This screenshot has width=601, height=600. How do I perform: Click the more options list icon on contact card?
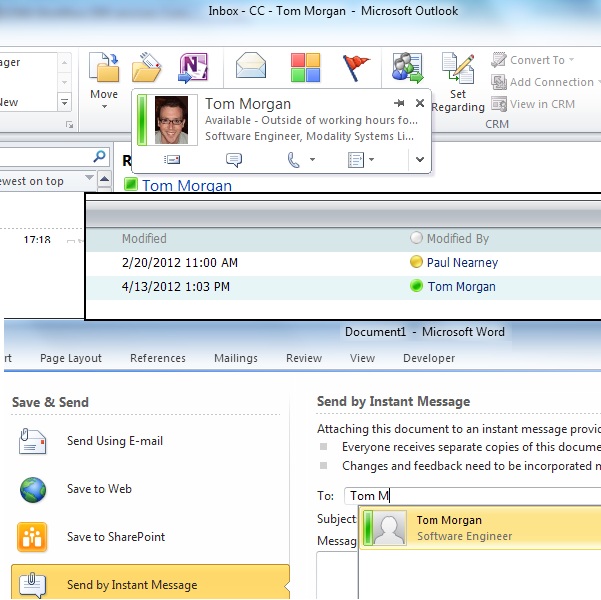355,160
